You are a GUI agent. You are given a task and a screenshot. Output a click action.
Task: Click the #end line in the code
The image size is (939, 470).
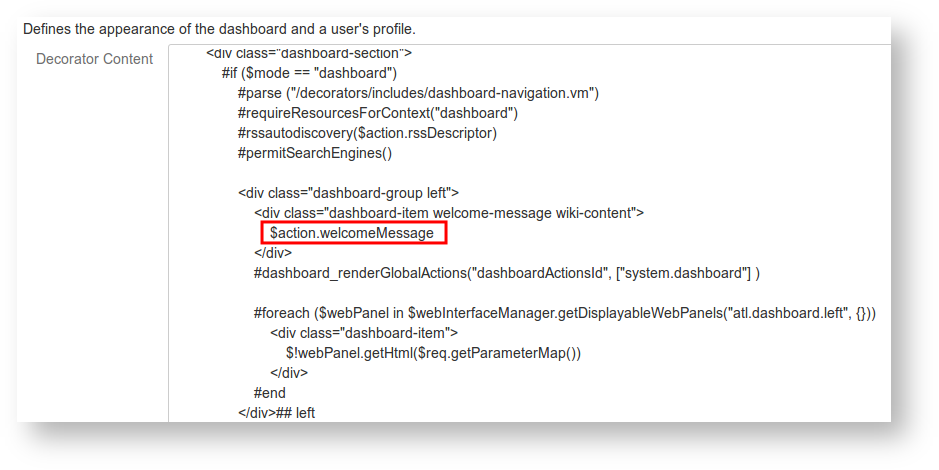[270, 393]
